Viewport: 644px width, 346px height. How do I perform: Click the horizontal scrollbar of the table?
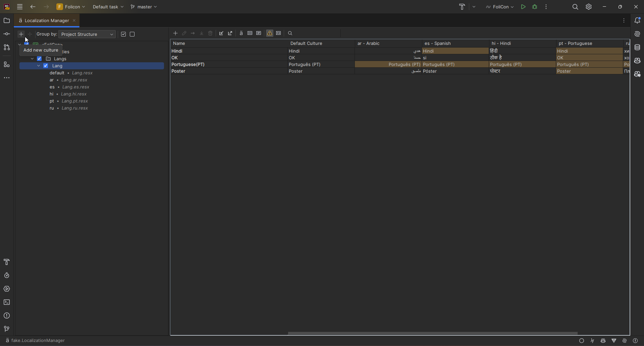tap(433, 333)
